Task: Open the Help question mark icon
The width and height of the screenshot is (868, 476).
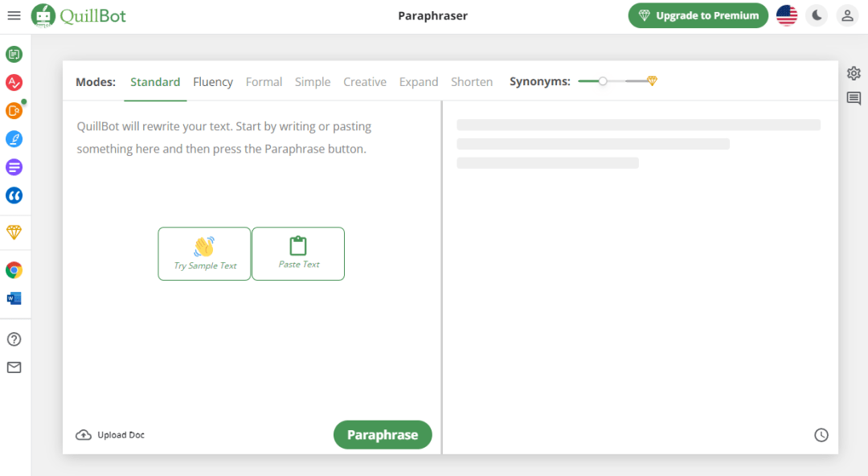Action: click(14, 339)
